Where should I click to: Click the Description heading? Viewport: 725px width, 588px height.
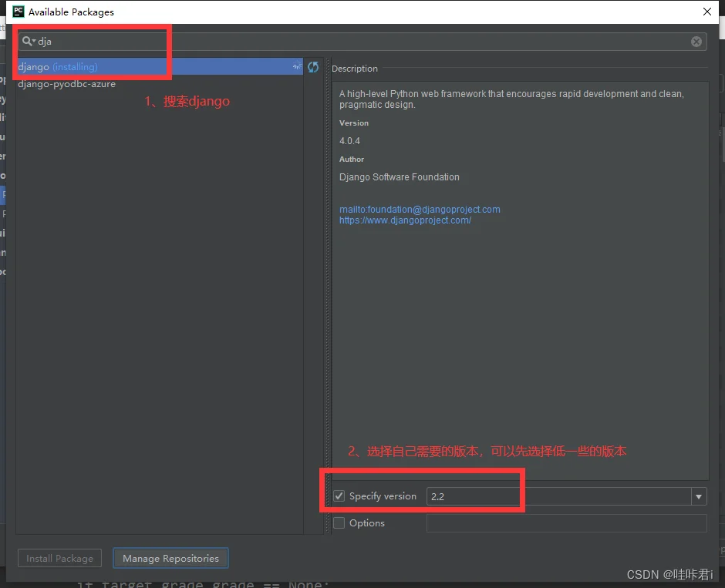pyautogui.click(x=355, y=69)
